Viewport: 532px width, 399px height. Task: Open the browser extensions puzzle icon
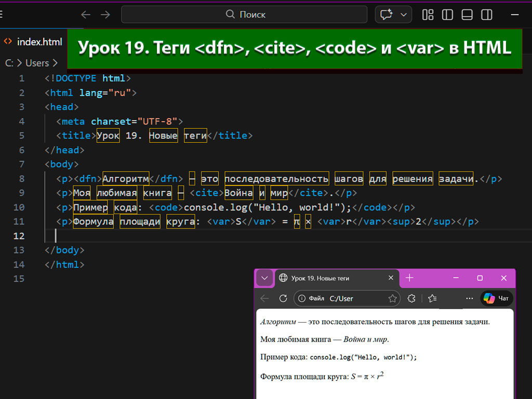tap(411, 298)
